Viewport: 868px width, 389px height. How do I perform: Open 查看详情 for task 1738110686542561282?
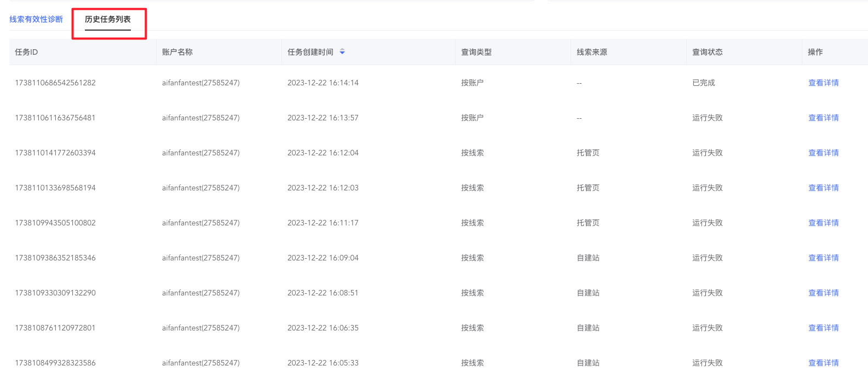pyautogui.click(x=823, y=83)
